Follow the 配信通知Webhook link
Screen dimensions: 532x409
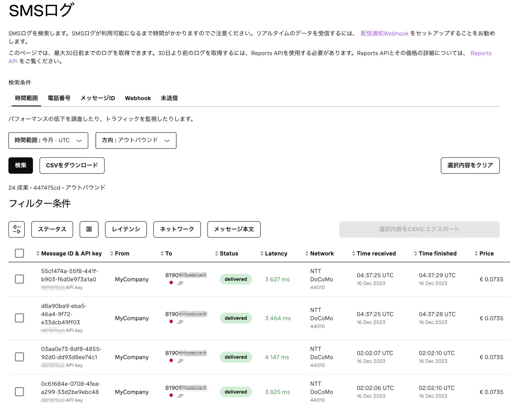click(384, 34)
